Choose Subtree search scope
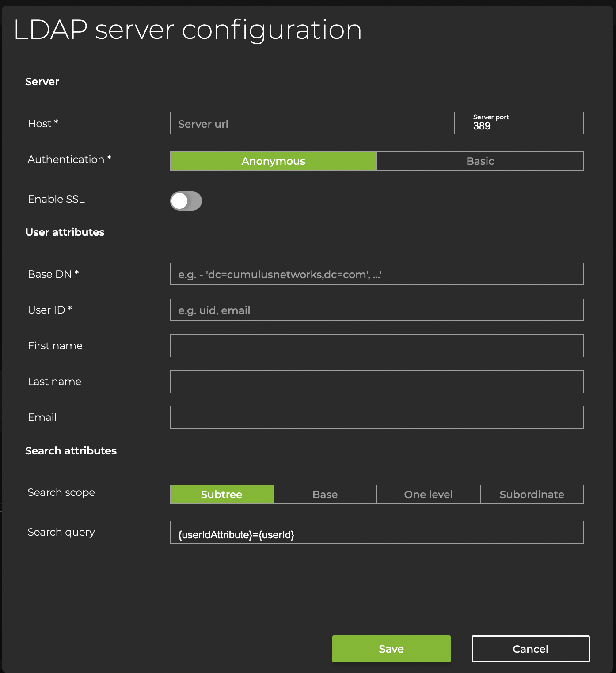The height and width of the screenshot is (673, 616). click(222, 495)
